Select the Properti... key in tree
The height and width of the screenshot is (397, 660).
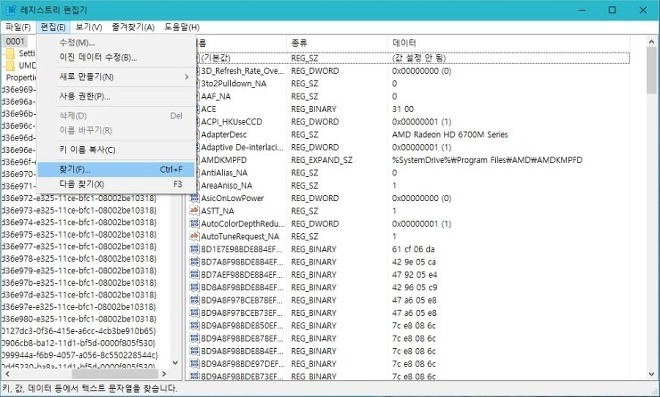point(21,77)
